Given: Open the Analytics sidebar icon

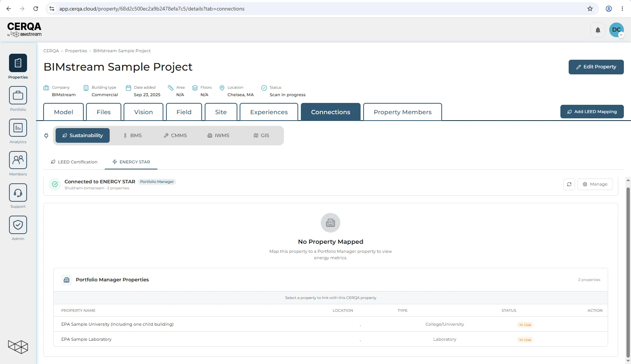Looking at the screenshot, I should [18, 127].
